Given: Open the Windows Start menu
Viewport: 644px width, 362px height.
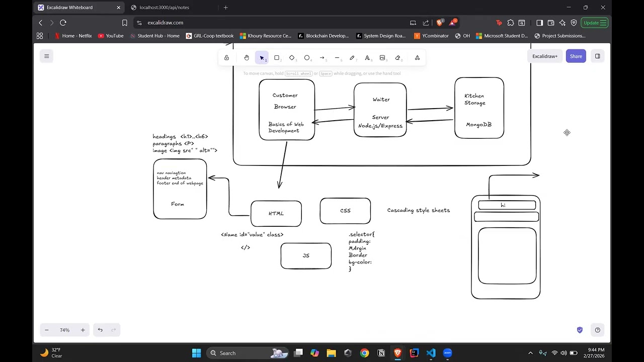Looking at the screenshot, I should click(196, 353).
